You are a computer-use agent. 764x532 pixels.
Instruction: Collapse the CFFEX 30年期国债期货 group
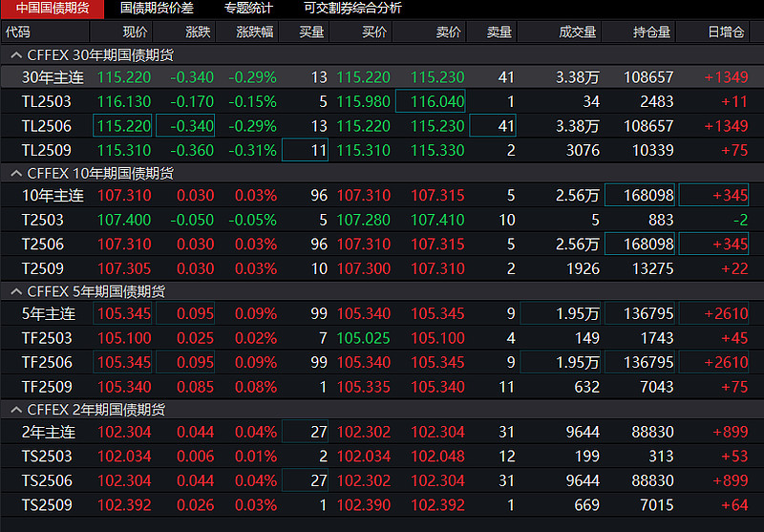click(x=16, y=55)
